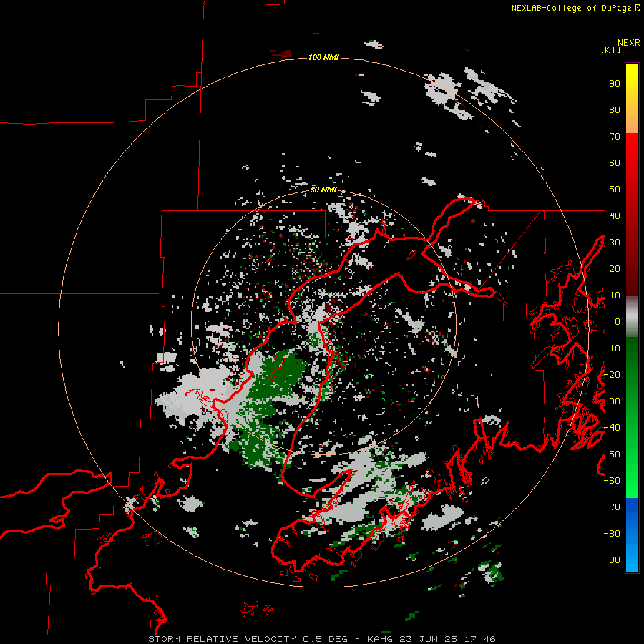Click the -40 value on the velocity scale
This screenshot has width=644, height=644.
tap(612, 428)
